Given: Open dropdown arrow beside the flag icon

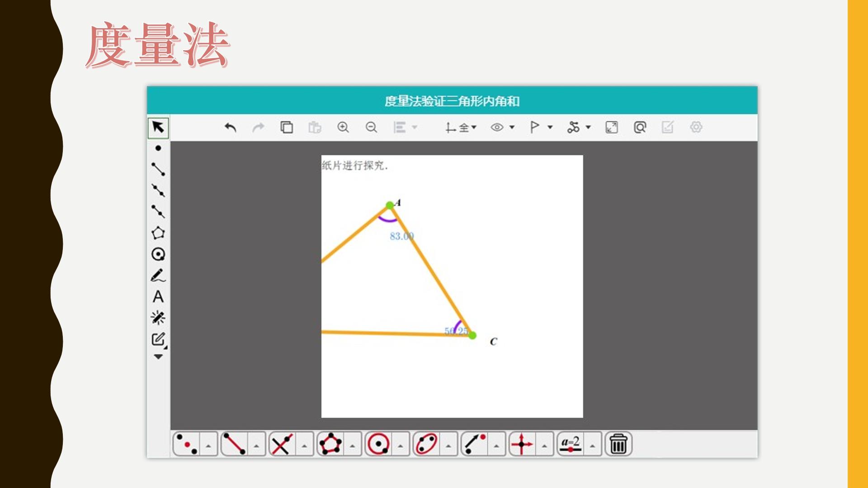Looking at the screenshot, I should coord(550,127).
